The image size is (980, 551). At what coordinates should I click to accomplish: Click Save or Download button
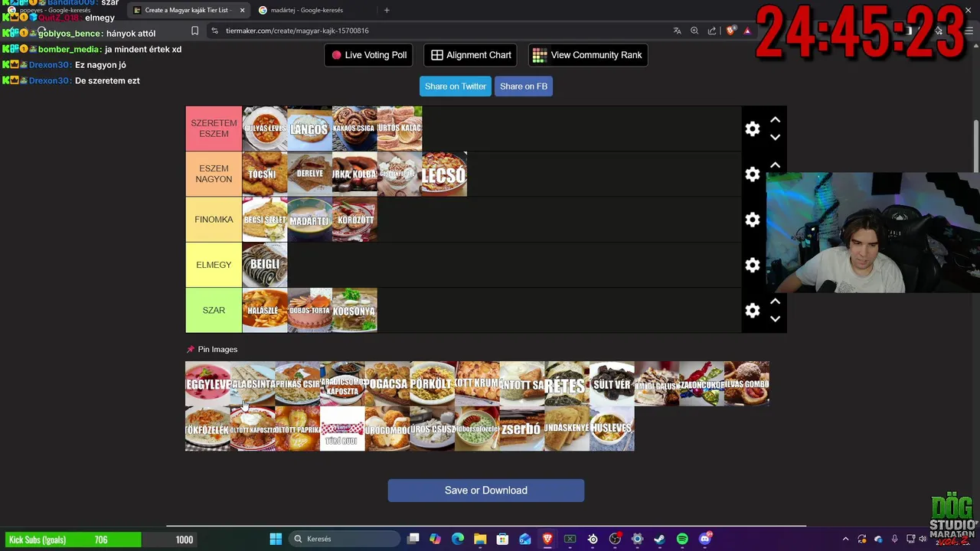486,491
